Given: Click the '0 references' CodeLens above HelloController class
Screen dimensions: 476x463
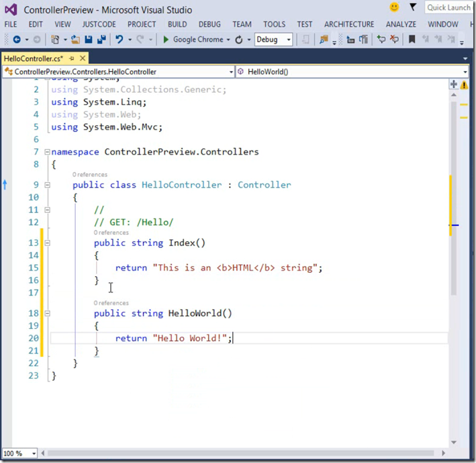Looking at the screenshot, I should (x=90, y=175).
